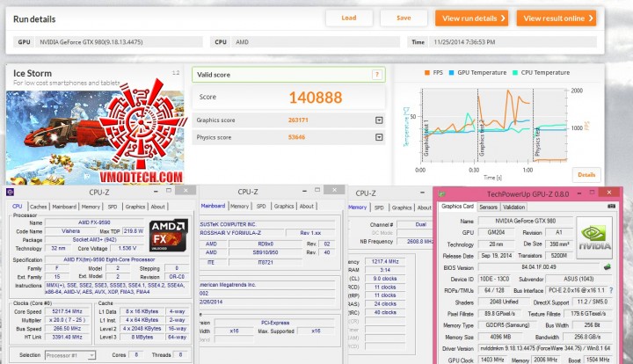Click the NB Frequency value 2608.8 MHz
The width and height of the screenshot is (633, 364).
coord(415,241)
